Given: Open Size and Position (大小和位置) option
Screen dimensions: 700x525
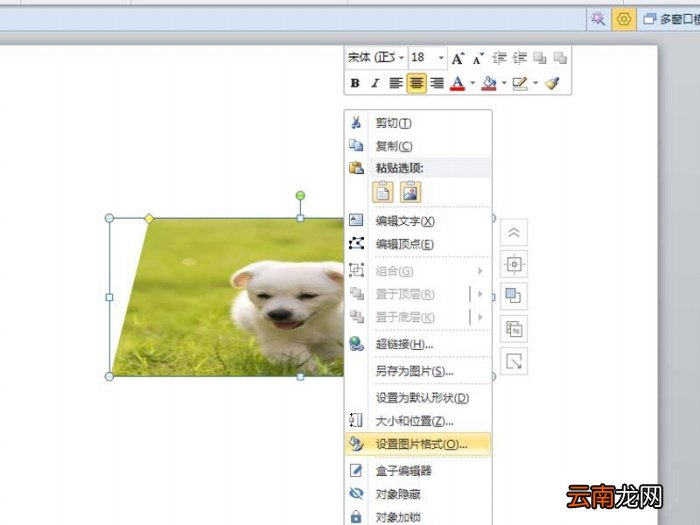Looking at the screenshot, I should [418, 421].
